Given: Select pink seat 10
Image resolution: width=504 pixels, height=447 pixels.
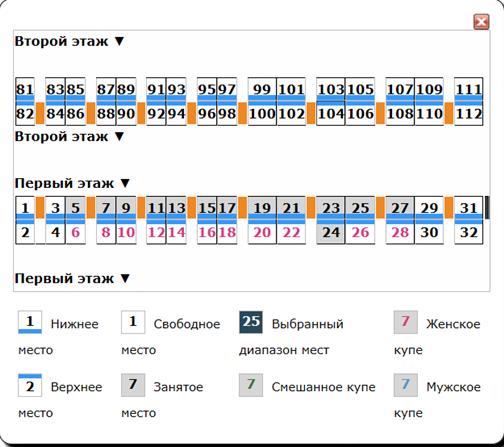Looking at the screenshot, I should click(126, 232).
